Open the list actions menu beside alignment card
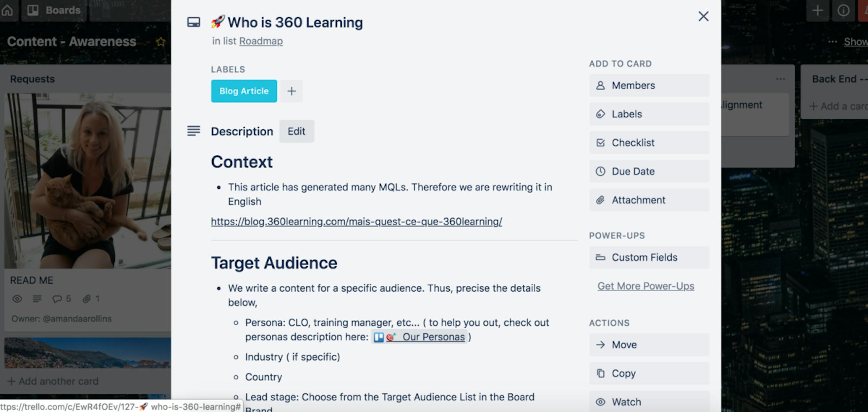This screenshot has height=412, width=868. [x=781, y=79]
